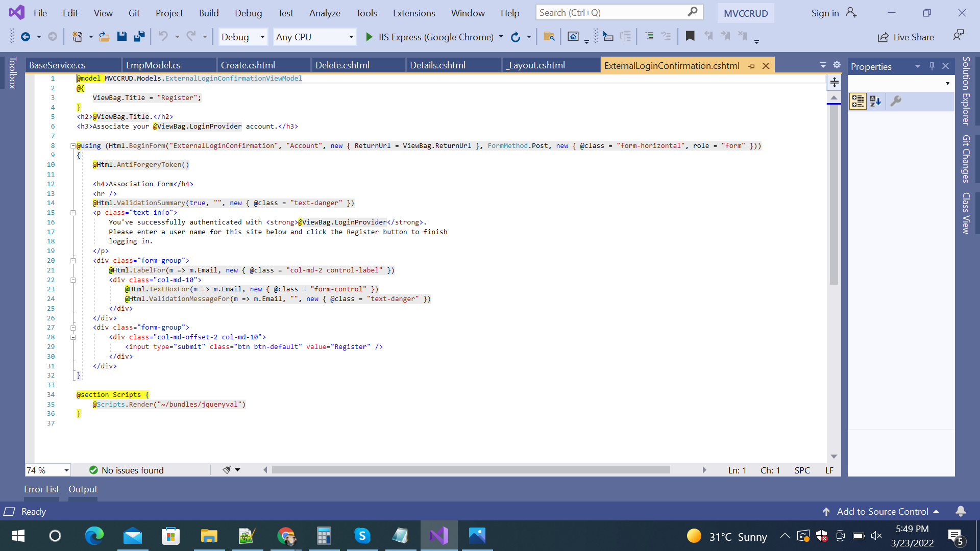980x551 pixels.
Task: Click Add to Source Control button
Action: [881, 511]
